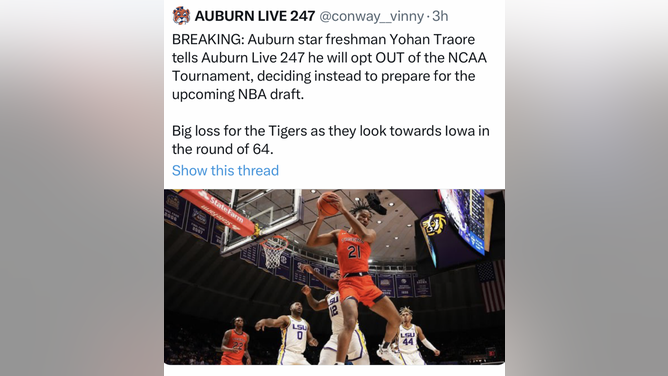Visit the @conway__vinny handle

[371, 16]
